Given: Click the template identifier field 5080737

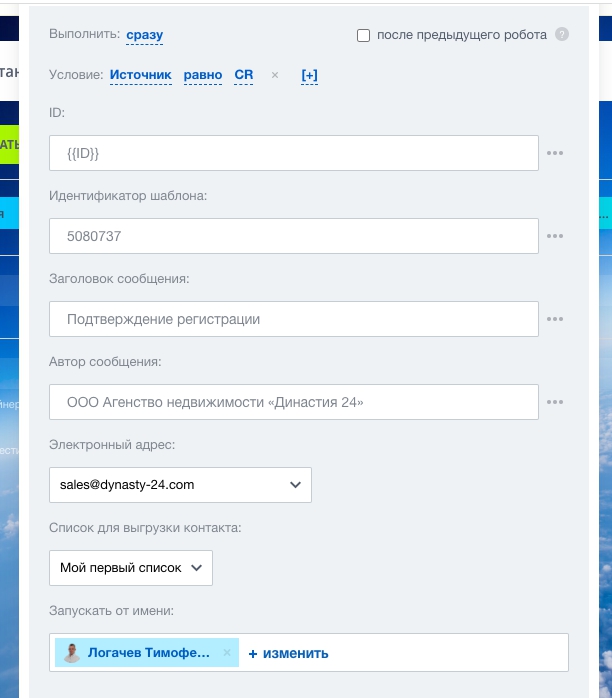Looking at the screenshot, I should 293,237.
